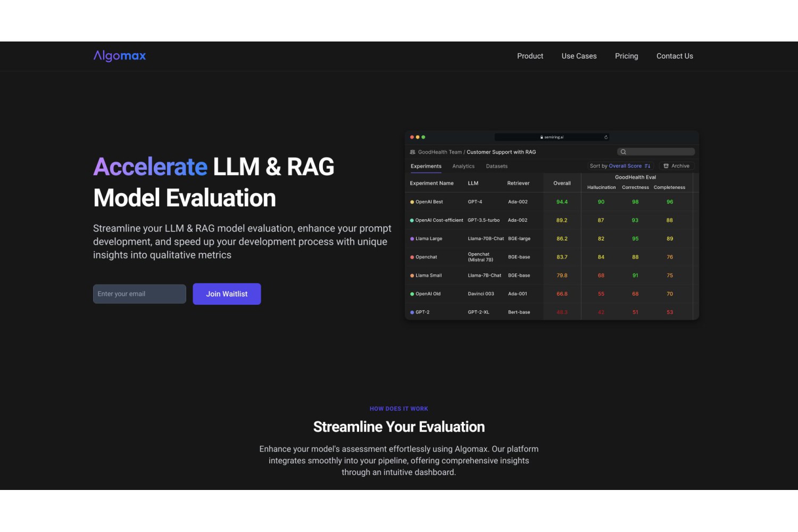Click the Ada-001 retriever cell
Viewport: 798px width, 532px height.
coord(518,294)
